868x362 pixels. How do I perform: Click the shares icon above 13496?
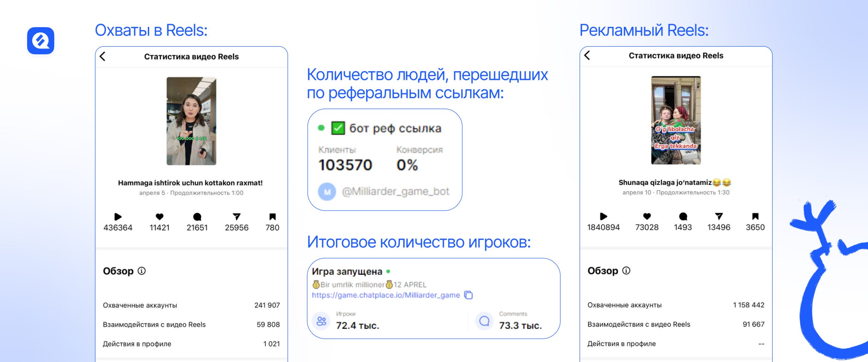[719, 216]
